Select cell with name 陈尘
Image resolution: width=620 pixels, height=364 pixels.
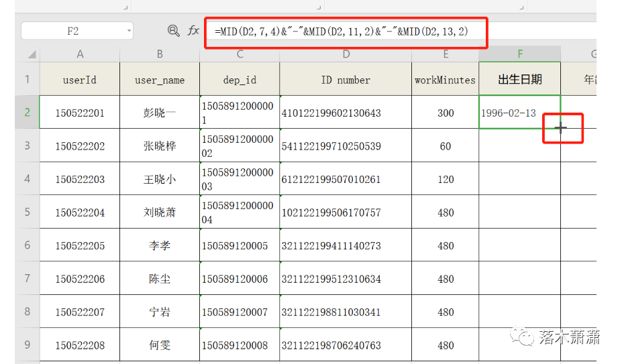(160, 279)
